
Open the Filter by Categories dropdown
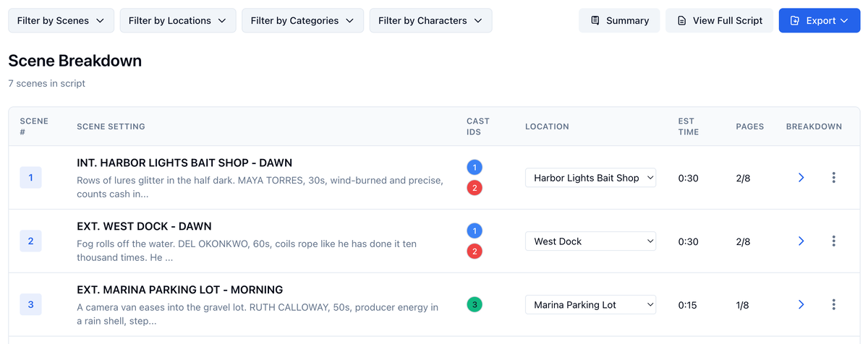pyautogui.click(x=302, y=21)
